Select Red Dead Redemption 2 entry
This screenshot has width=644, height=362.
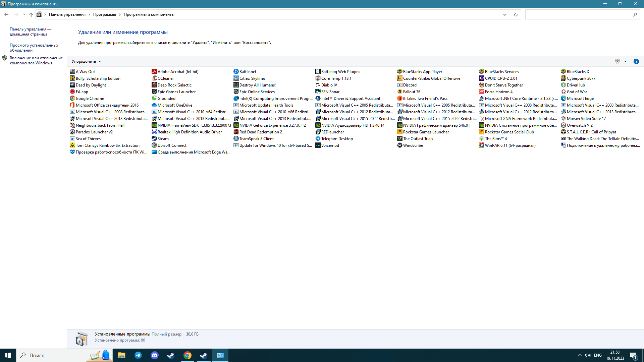tap(258, 132)
